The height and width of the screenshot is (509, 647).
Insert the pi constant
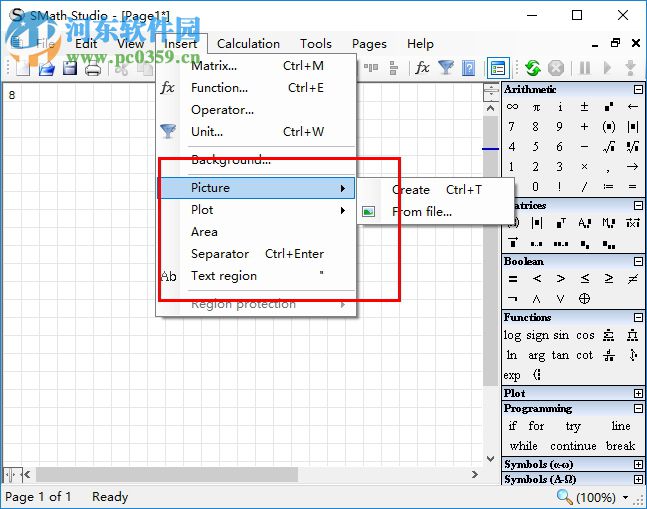[536, 107]
